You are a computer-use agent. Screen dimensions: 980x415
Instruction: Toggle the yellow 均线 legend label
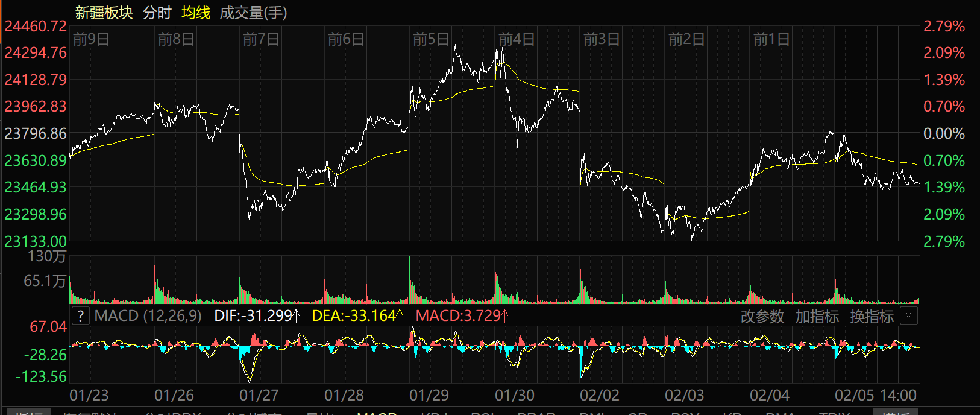point(196,13)
